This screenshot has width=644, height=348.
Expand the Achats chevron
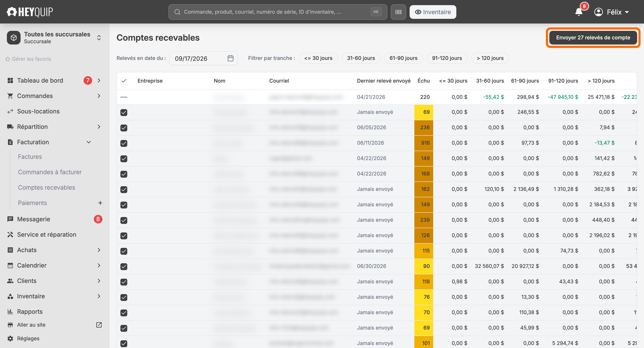click(99, 250)
